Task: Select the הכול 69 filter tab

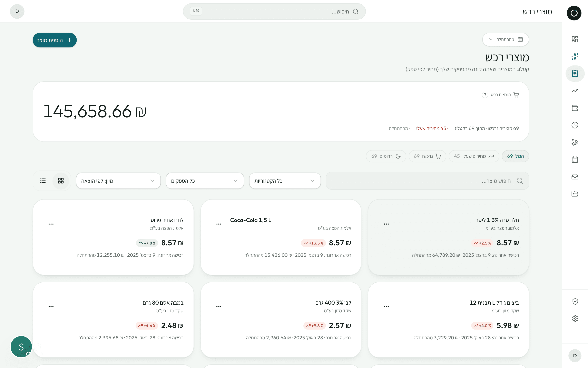Action: point(515,156)
